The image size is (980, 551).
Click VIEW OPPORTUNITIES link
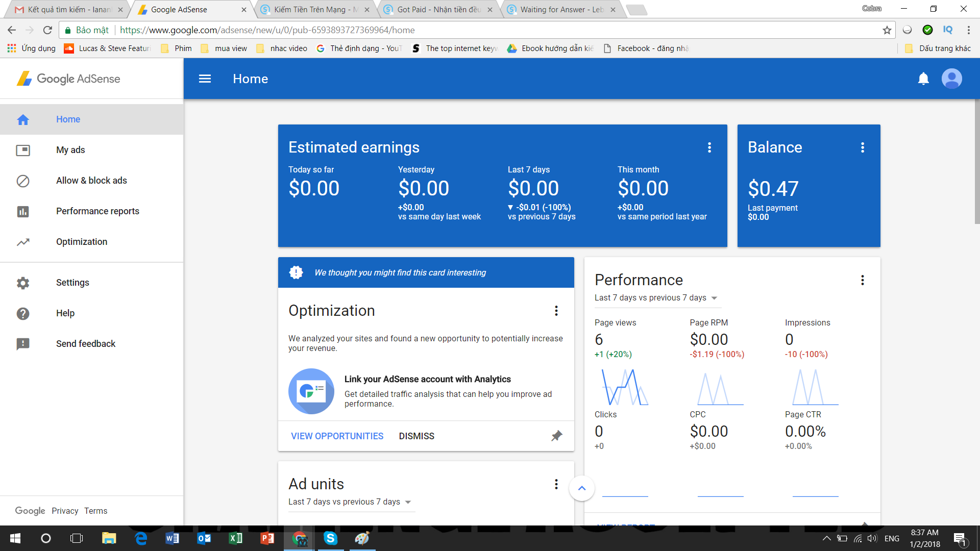click(337, 436)
